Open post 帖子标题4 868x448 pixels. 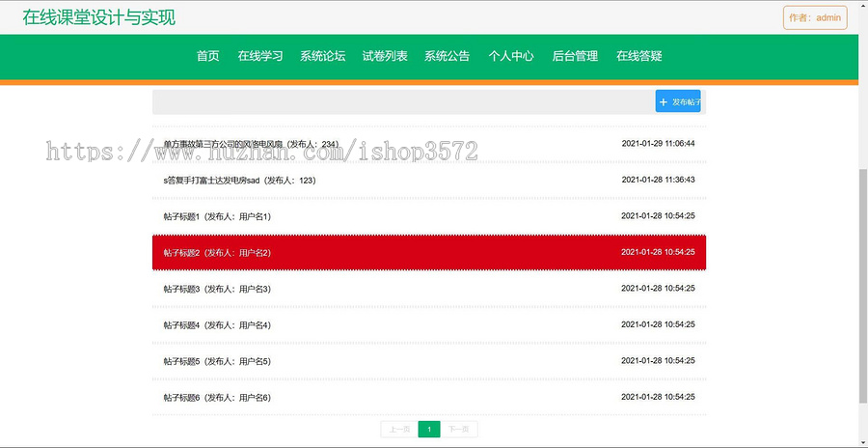point(429,325)
